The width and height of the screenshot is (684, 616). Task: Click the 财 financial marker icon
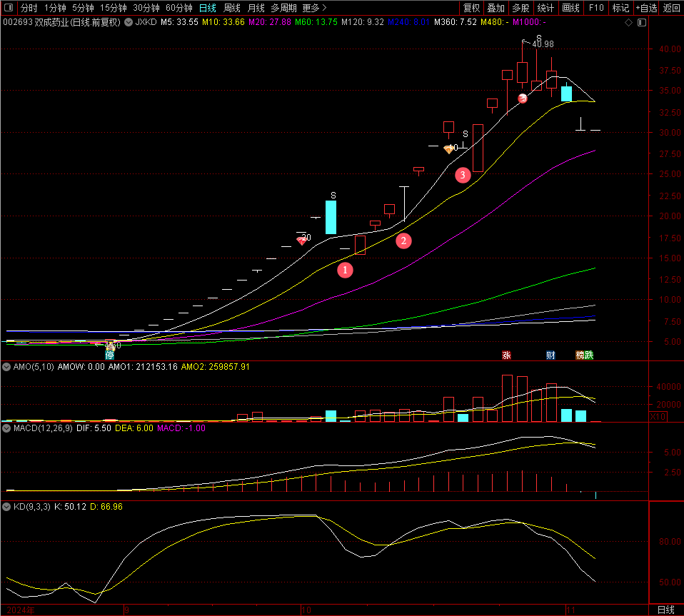[x=550, y=355]
